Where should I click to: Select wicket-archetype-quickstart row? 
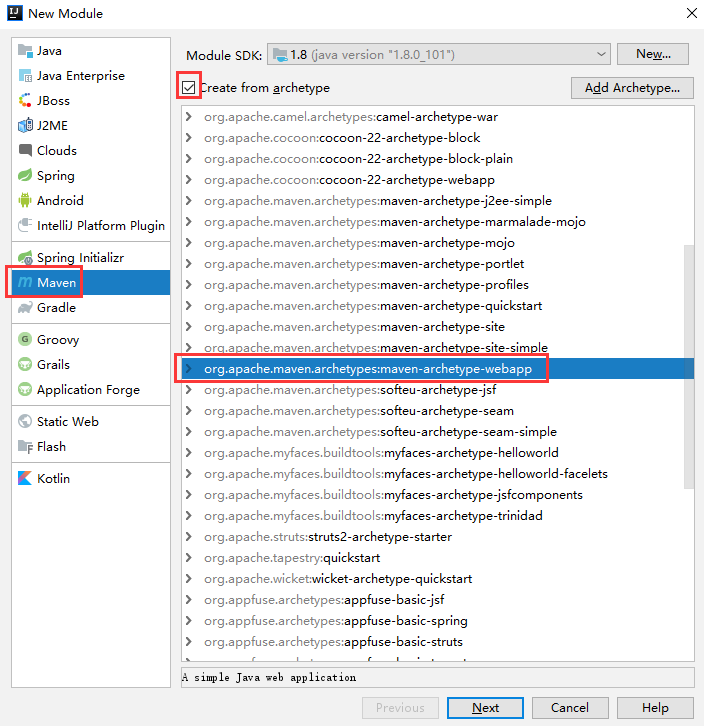pos(438,579)
